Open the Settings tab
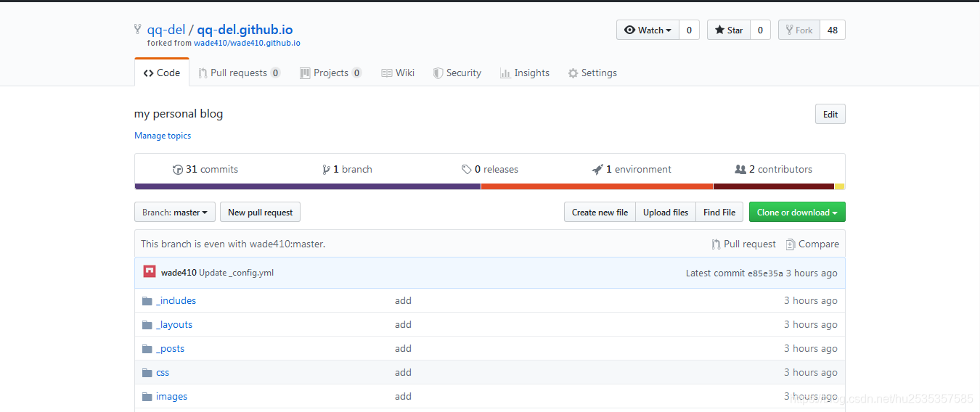Image resolution: width=980 pixels, height=412 pixels. pos(592,73)
